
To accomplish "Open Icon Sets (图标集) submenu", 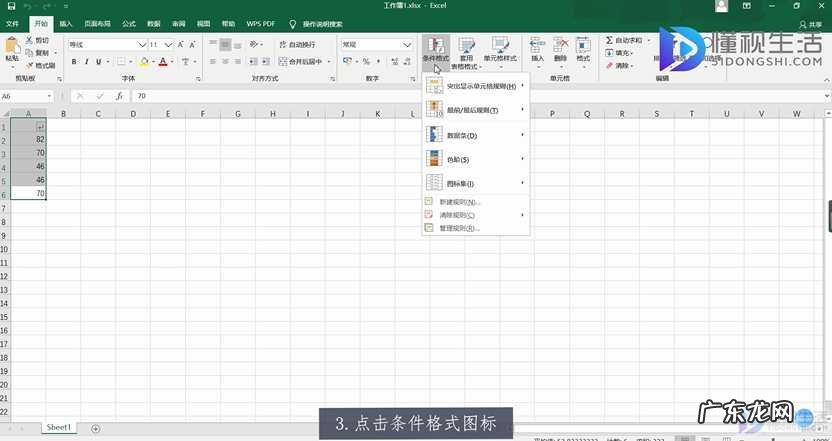I will [x=476, y=184].
